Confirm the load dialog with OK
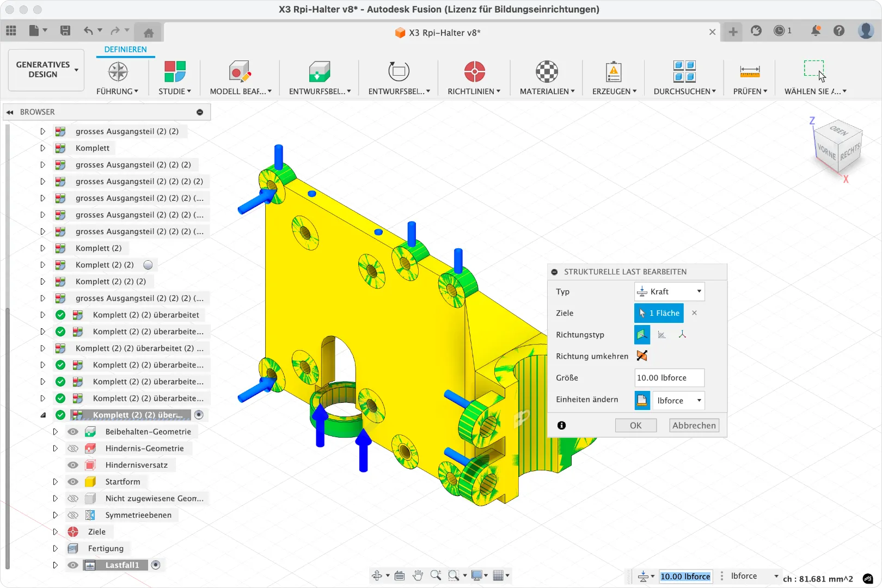The width and height of the screenshot is (882, 588). point(636,425)
